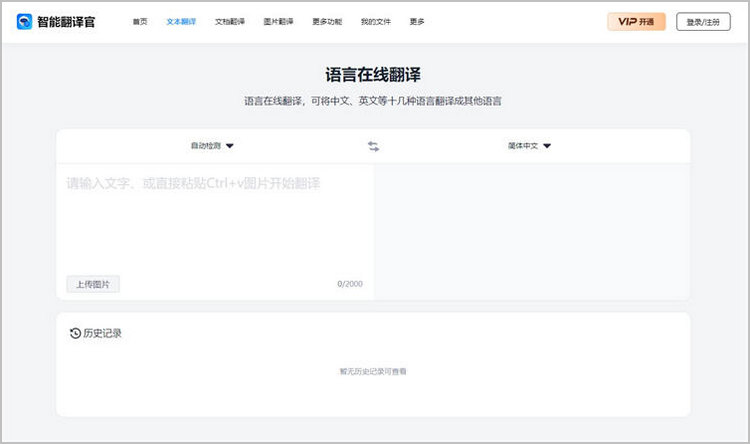Click the 语言在线翻译 page title

[x=373, y=75]
